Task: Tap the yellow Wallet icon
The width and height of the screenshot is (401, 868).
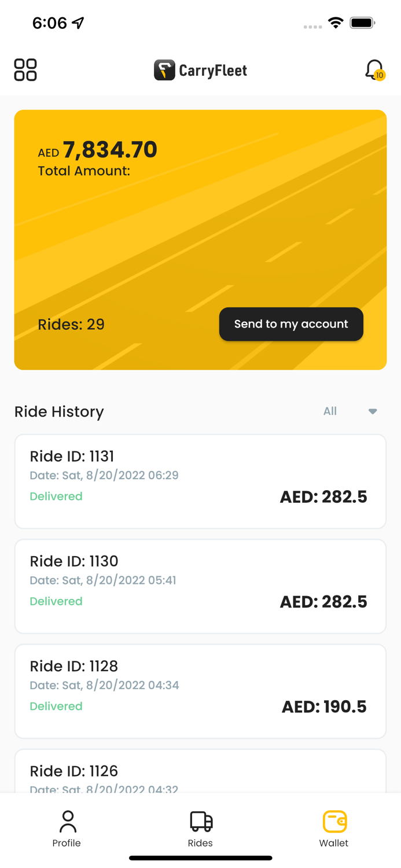Action: click(334, 819)
